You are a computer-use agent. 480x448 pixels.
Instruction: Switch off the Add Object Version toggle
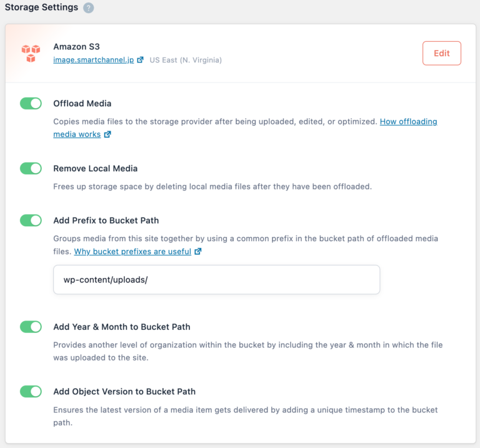pos(31,392)
